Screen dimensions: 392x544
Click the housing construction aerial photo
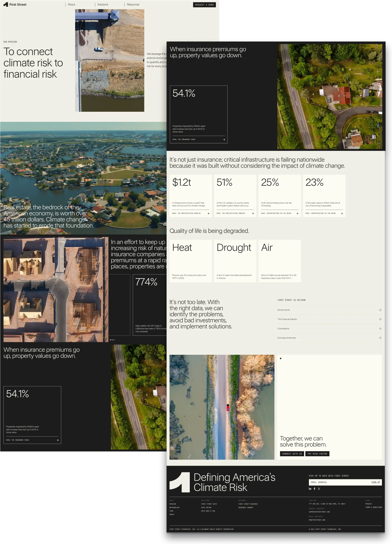click(x=56, y=290)
